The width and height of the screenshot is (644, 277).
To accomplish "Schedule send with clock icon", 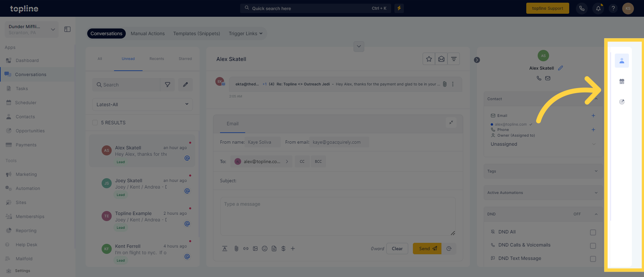I will tap(449, 249).
